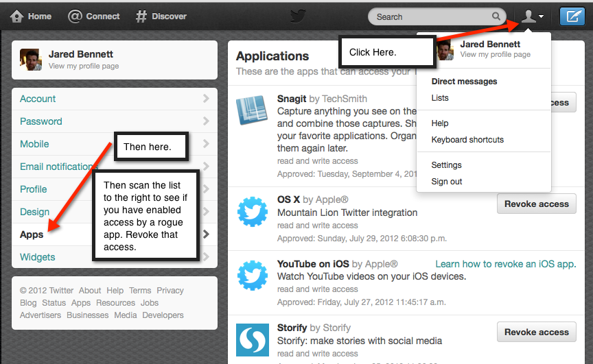Open the Connect tab
Viewport: 593px width, 364px height.
94,16
